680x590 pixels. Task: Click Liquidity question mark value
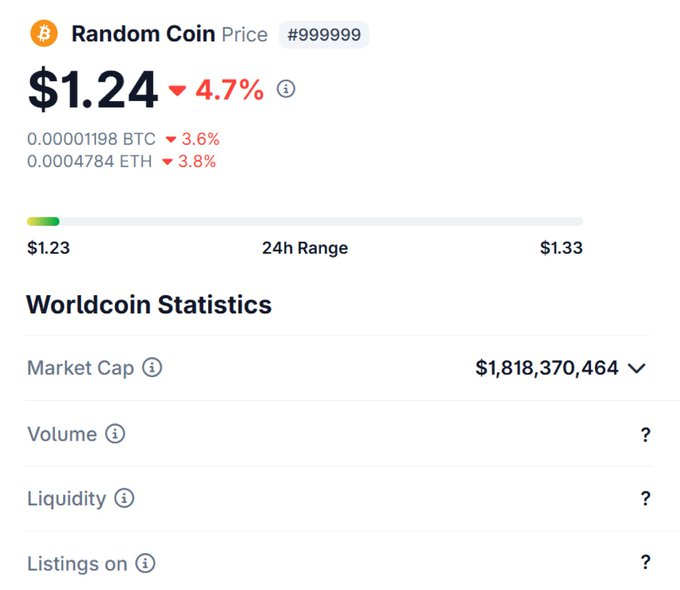[x=646, y=498]
